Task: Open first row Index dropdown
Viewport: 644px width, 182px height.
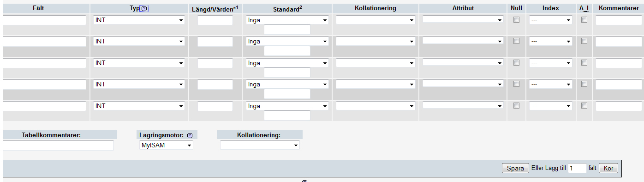Action: [551, 20]
